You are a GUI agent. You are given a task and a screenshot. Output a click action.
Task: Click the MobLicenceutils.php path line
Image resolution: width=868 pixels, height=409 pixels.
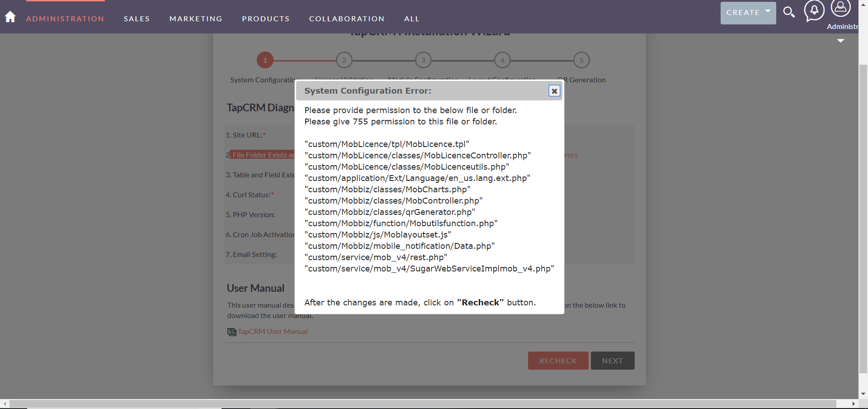pos(407,167)
